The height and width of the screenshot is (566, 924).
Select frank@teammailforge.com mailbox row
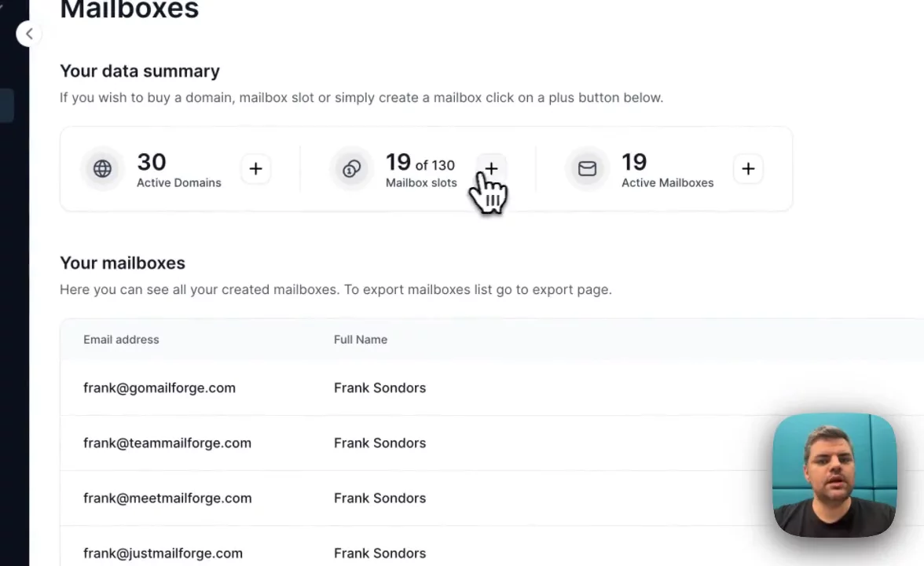[x=167, y=443]
